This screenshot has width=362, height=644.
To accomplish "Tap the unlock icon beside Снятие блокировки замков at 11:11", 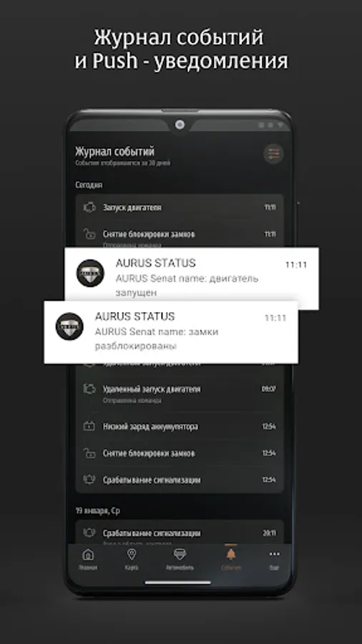I will 89,234.
